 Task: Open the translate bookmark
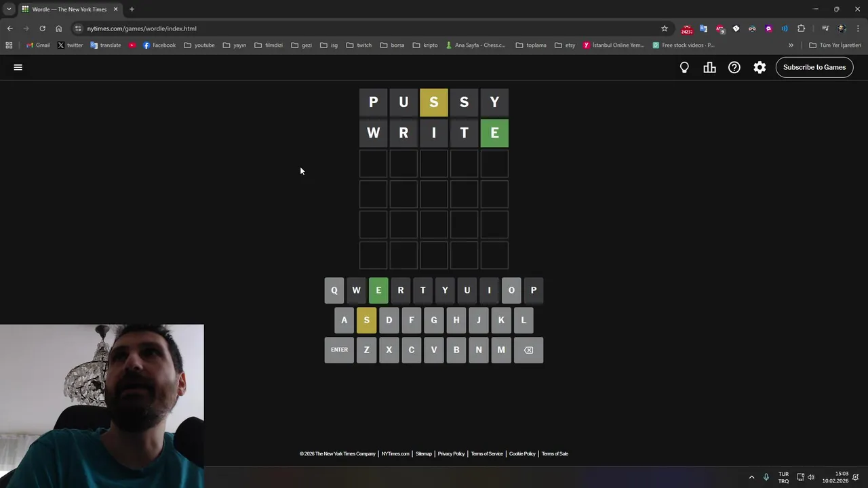[x=105, y=45]
